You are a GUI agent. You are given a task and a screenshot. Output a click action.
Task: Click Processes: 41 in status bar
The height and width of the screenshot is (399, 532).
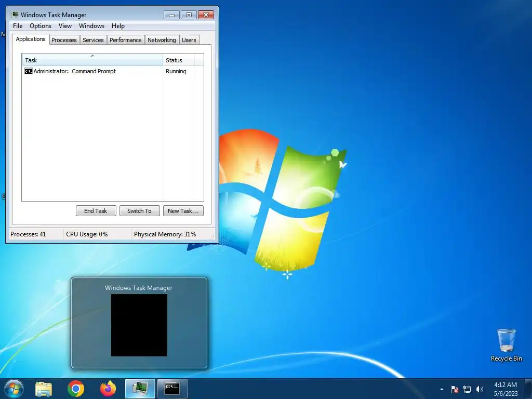click(28, 234)
